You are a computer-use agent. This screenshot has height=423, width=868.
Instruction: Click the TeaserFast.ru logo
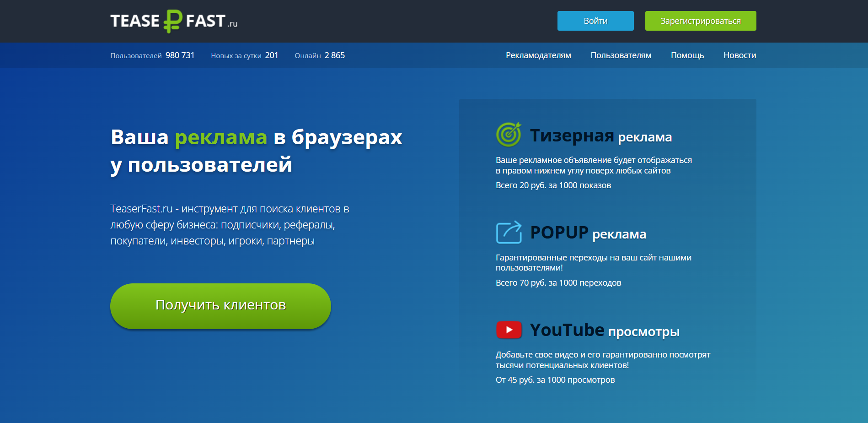tap(174, 21)
